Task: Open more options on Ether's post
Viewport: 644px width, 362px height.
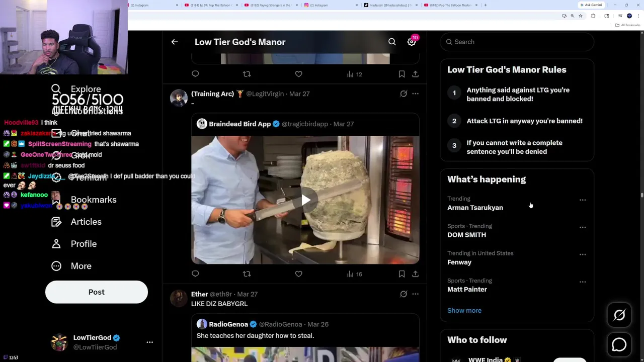Action: click(x=415, y=294)
